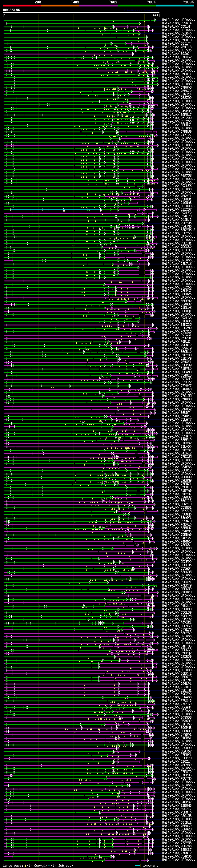Select hit UniRef100_Q9ZR40
The height and width of the screenshot is (868, 197).
point(177,33)
